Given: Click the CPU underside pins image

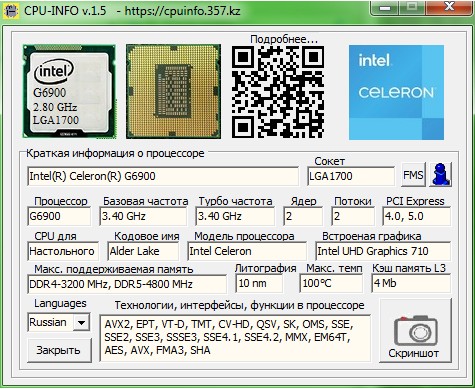Looking at the screenshot, I should click(x=173, y=91).
